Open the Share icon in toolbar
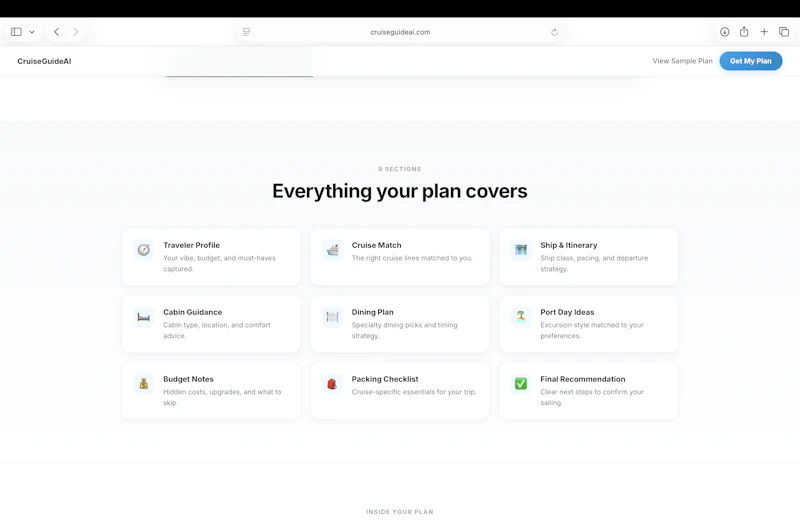Viewport: 800px width, 520px height. pyautogui.click(x=744, y=32)
